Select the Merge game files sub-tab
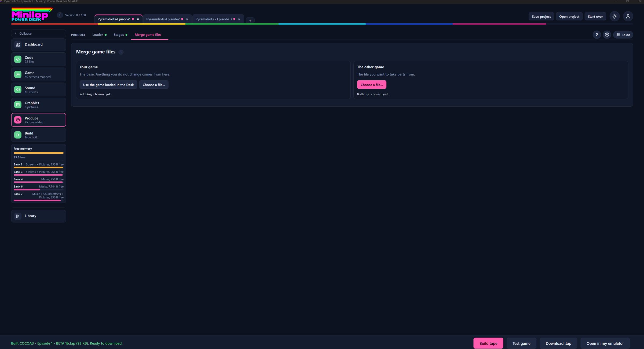This screenshot has height=349, width=644. 148,35
